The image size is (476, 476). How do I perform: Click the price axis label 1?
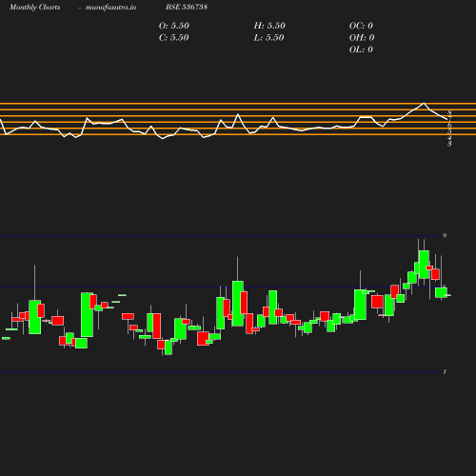click(445, 371)
